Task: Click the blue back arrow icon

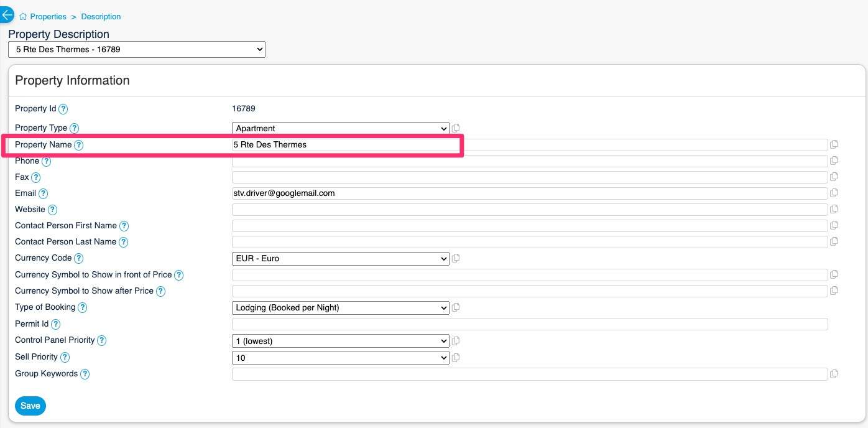Action: 6,15
